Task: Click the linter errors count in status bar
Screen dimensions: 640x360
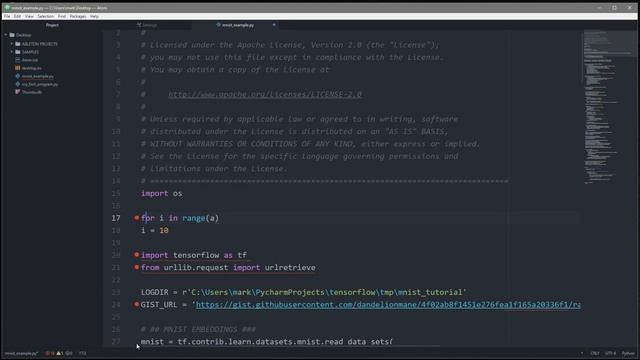Action: [x=50, y=353]
